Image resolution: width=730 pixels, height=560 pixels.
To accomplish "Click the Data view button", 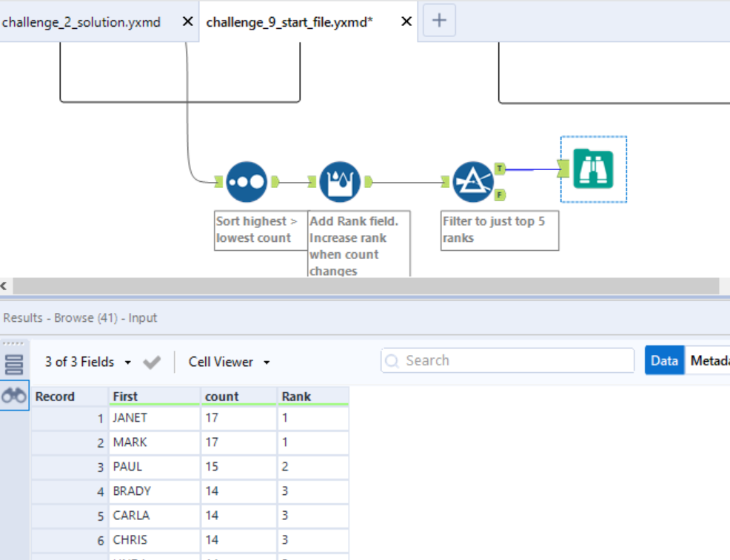I will click(x=664, y=360).
